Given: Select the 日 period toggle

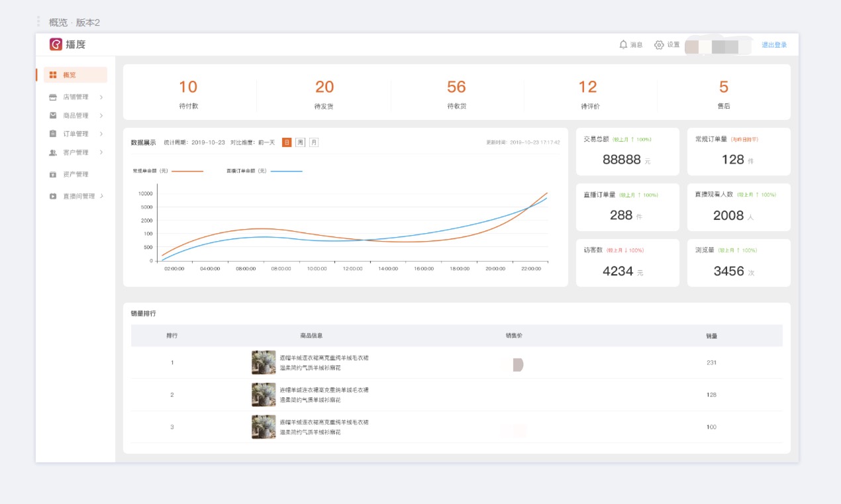Looking at the screenshot, I should 287,142.
